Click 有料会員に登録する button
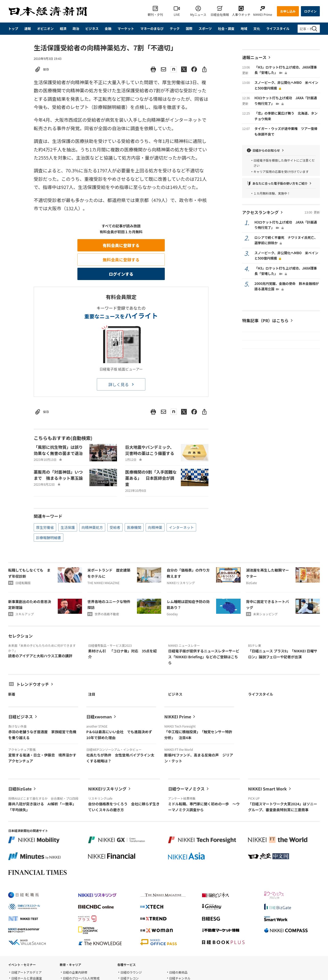Viewport: 328px width, 980px height. pos(121,245)
